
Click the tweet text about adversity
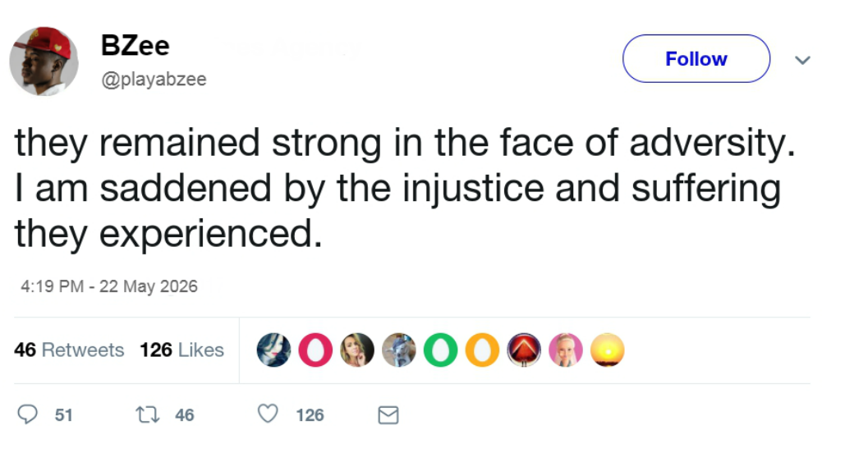(x=402, y=189)
